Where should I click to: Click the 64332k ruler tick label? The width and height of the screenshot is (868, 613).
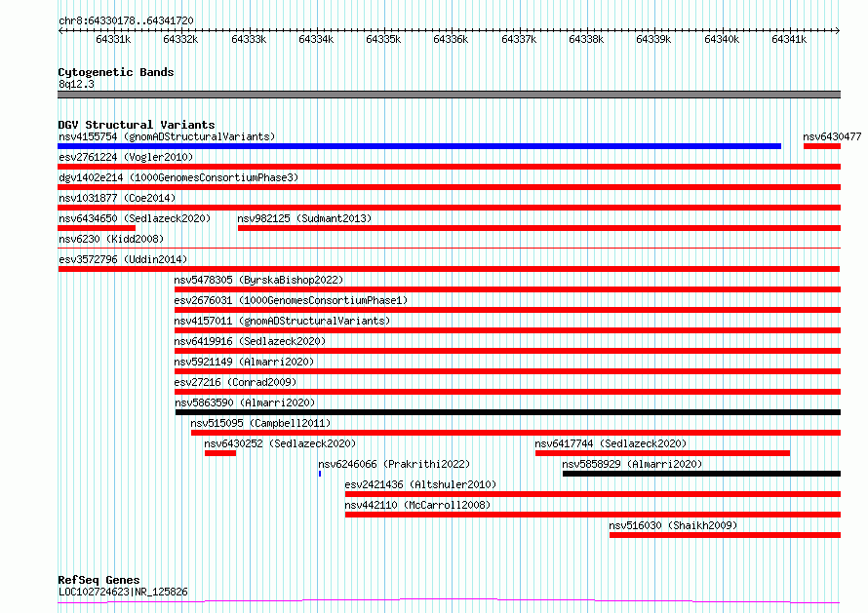[x=180, y=39]
